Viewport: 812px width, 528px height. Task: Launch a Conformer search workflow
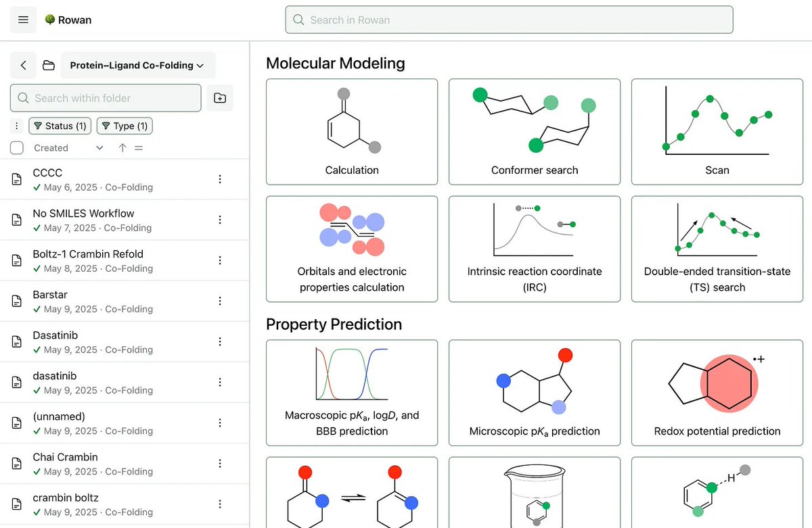coord(534,132)
